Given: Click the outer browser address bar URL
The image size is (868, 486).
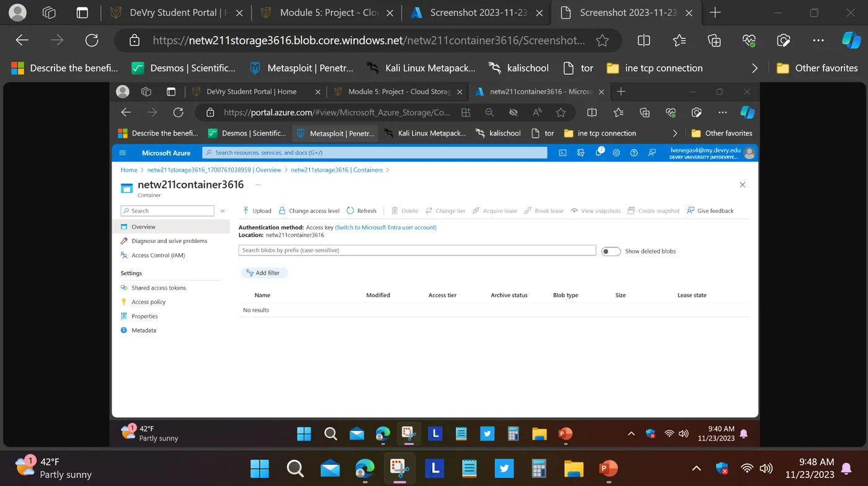Looking at the screenshot, I should pyautogui.click(x=368, y=40).
